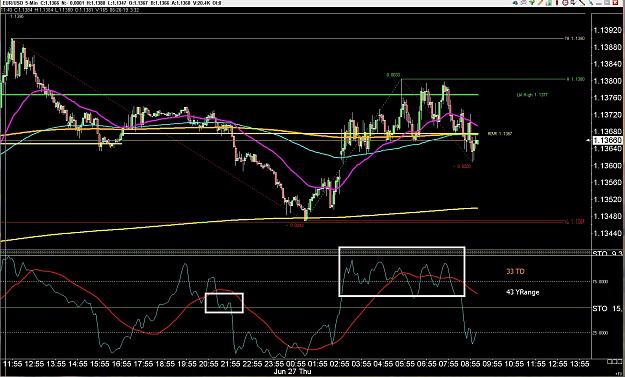The height and width of the screenshot is (377, 625).
Task: Click the 1.13440 price axis label
Action: click(607, 233)
